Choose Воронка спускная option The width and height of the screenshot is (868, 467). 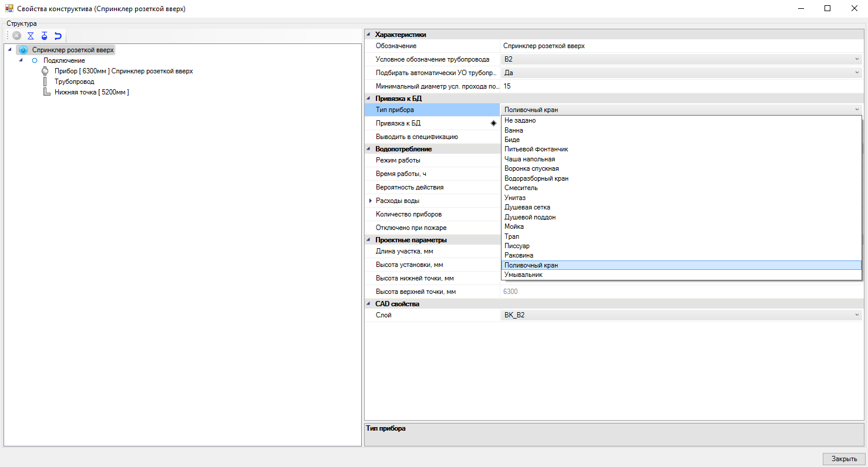pyautogui.click(x=681, y=168)
